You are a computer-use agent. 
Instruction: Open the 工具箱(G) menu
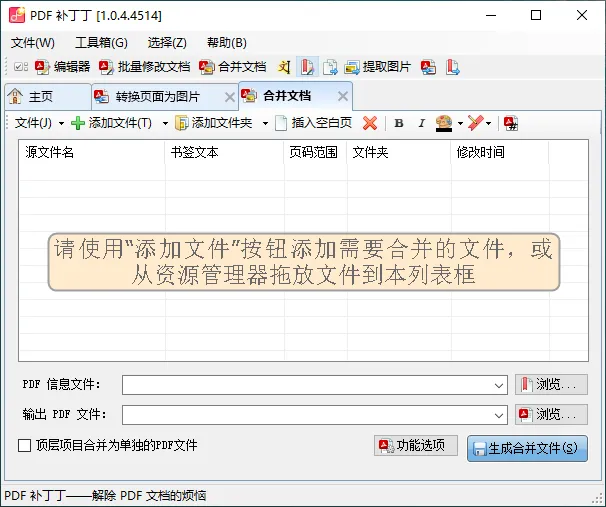coord(101,43)
